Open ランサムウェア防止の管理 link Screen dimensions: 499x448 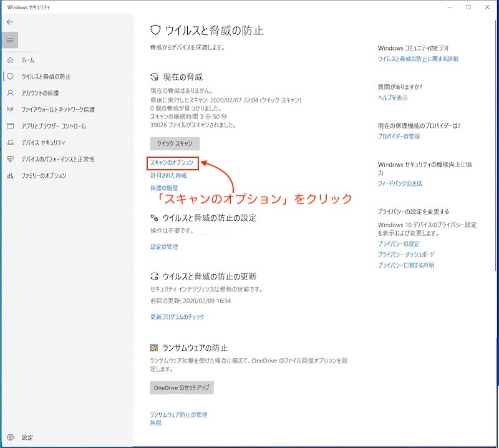tap(178, 414)
